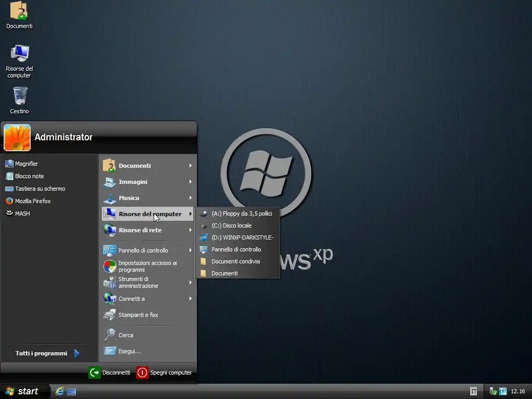Click the on-screen keyboard icon
The height and width of the screenshot is (399, 532).
pos(9,189)
